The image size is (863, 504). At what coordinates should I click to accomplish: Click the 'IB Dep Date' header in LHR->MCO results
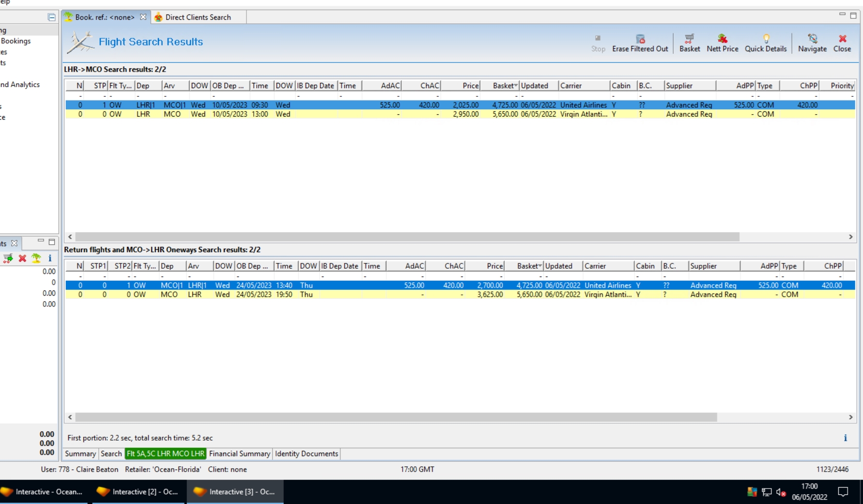coord(316,86)
